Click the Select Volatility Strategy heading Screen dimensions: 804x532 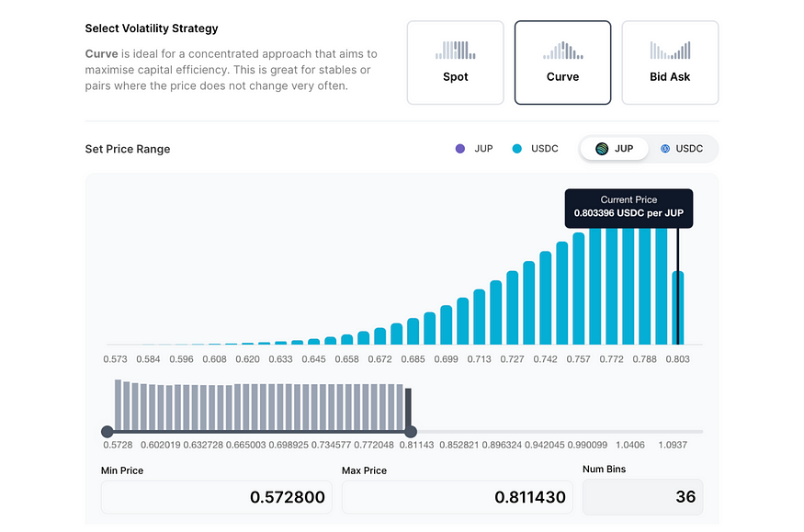152,28
